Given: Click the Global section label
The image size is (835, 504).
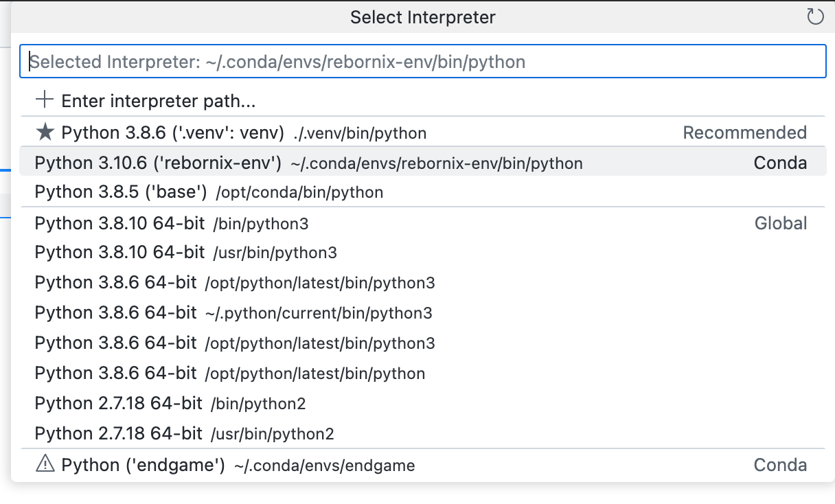Looking at the screenshot, I should 781,223.
